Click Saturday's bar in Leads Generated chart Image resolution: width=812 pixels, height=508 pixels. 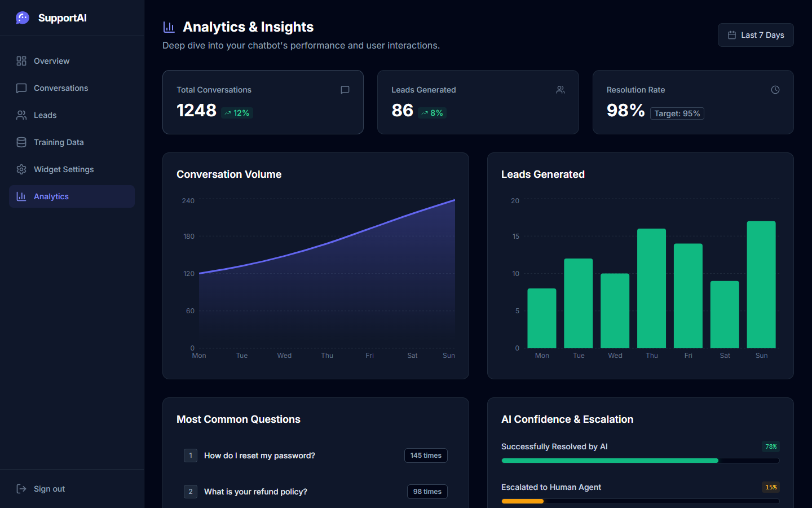(x=725, y=314)
